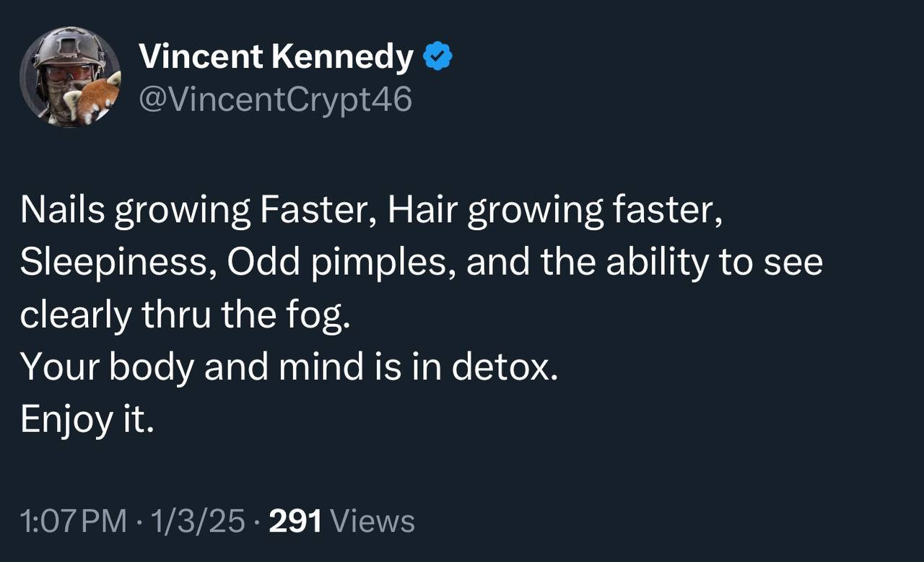
Task: Click the 291 view count number
Action: 295,521
